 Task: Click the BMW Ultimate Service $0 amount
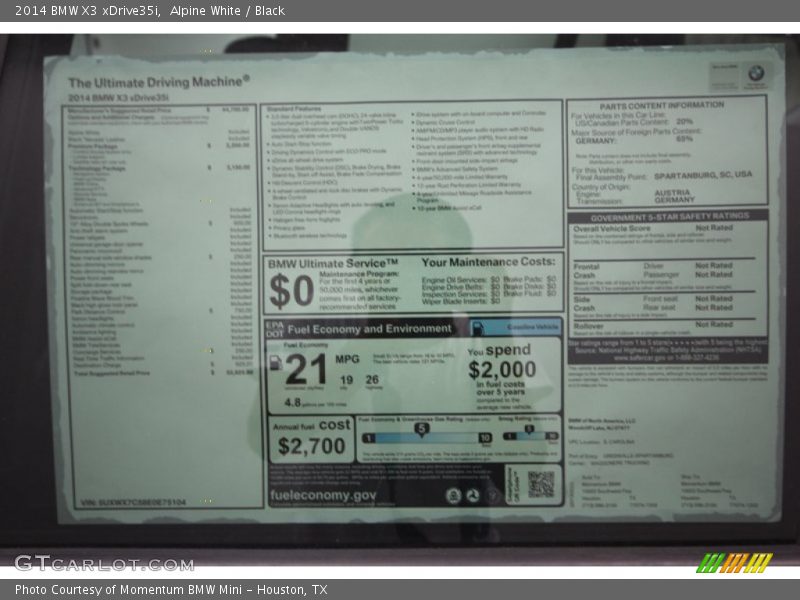point(291,290)
